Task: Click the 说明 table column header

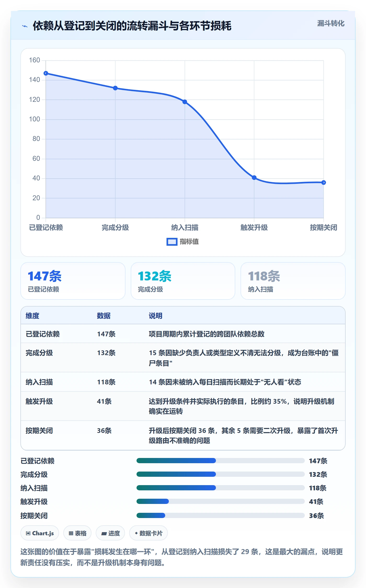Action: tap(156, 316)
